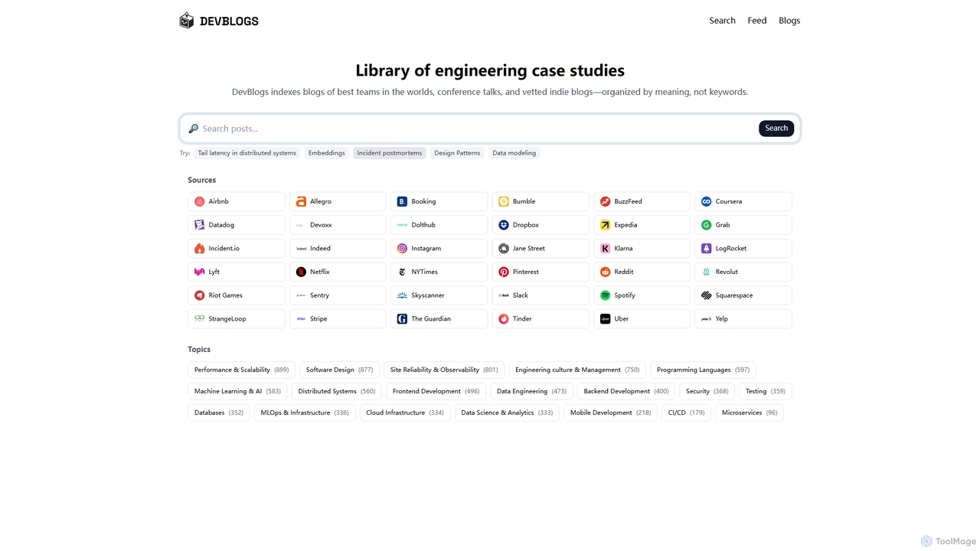Click the Grab logo icon
The image size is (980, 551).
[706, 225]
